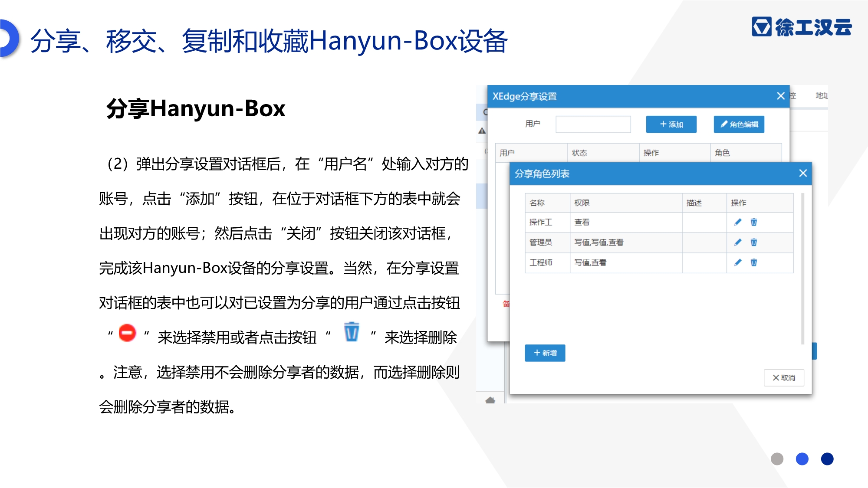Screen dimensions: 868x488
Task: Click the warning triangle icon behind dialog
Action: tap(482, 131)
